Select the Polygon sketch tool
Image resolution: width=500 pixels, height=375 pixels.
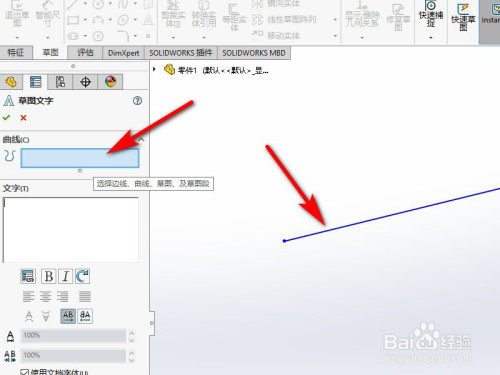click(x=98, y=36)
